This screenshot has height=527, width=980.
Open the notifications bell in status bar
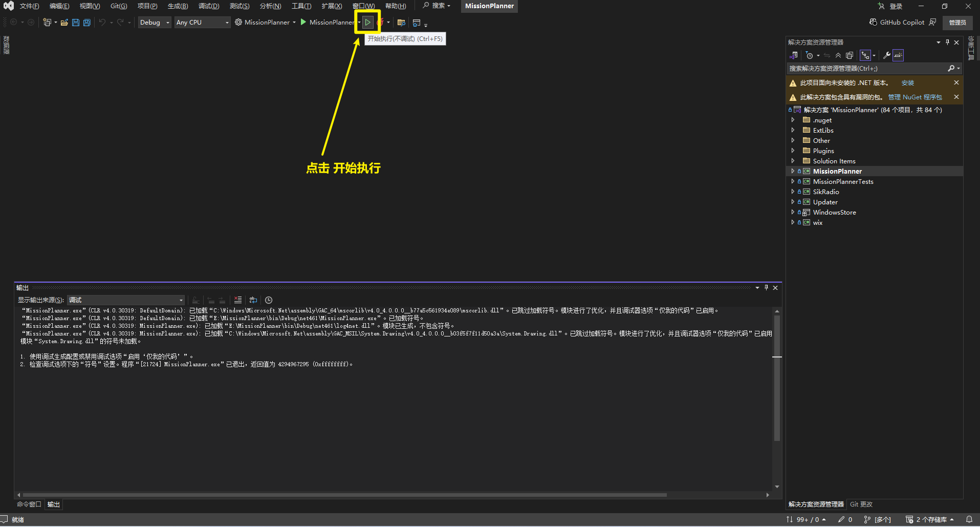tap(969, 519)
